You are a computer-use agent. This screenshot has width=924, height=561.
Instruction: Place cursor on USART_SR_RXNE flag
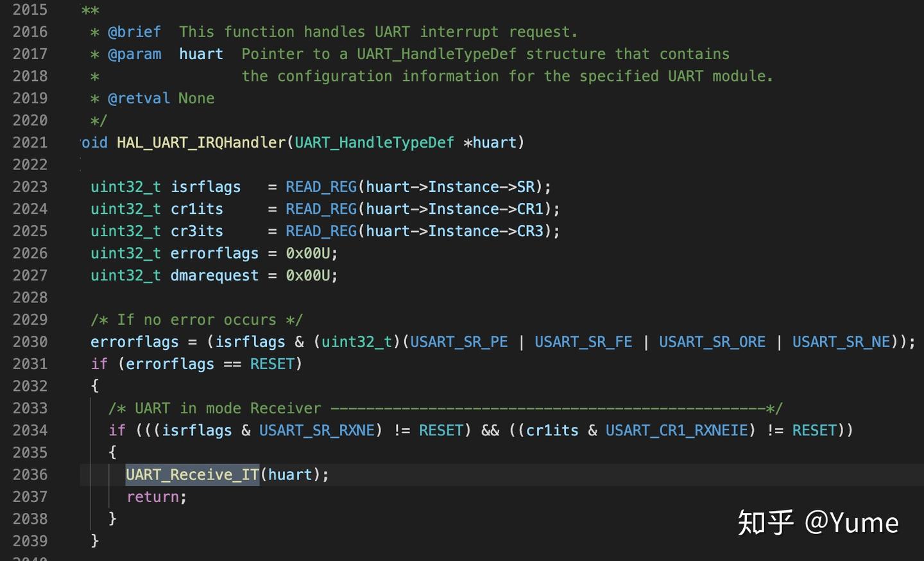pos(317,431)
